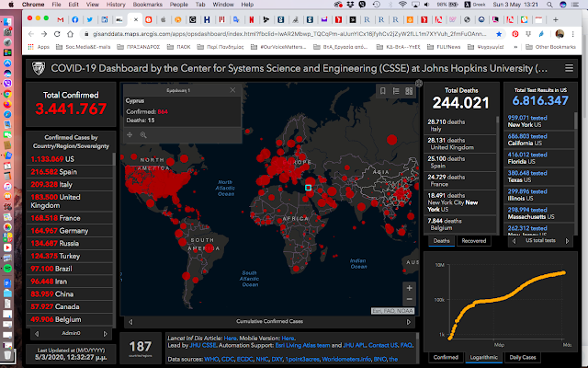Image resolution: width=588 pixels, height=368 pixels.
Task: Click confirmed cases list scrollbar
Action: coord(114,159)
